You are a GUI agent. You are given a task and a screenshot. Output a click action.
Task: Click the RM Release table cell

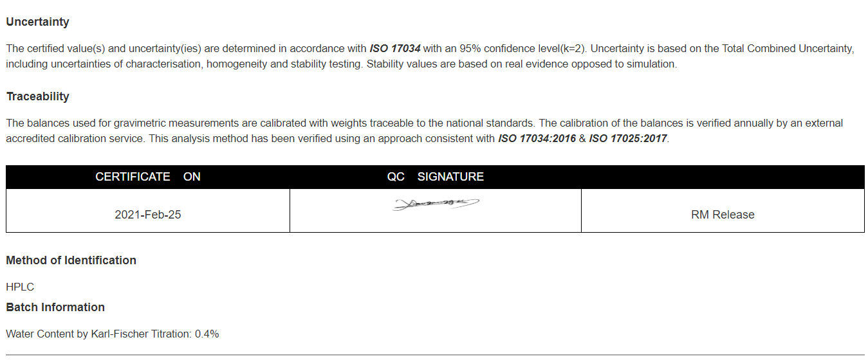723,215
